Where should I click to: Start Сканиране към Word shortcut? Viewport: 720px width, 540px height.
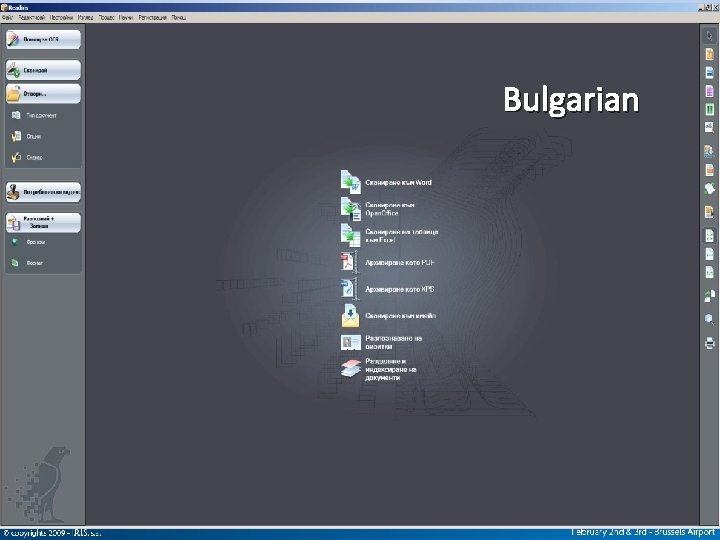386,182
